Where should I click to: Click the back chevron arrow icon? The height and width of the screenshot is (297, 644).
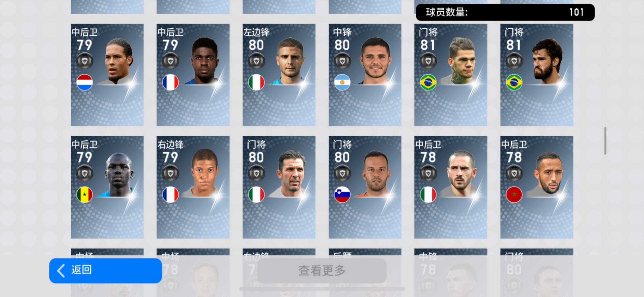click(61, 271)
